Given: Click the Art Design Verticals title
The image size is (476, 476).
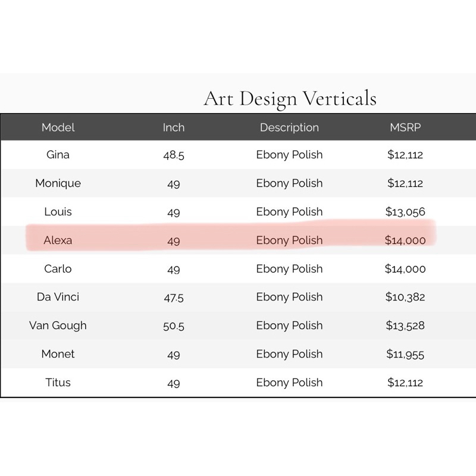Looking at the screenshot, I should pos(290,98).
